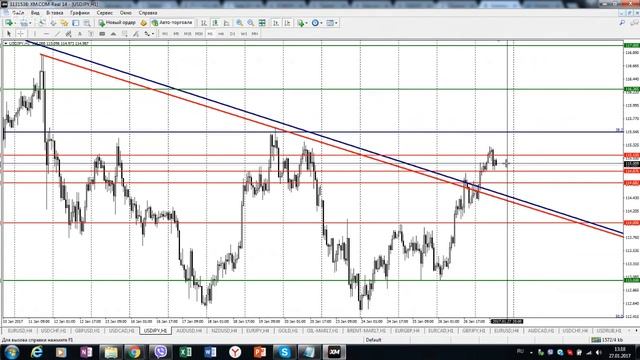The image size is (640, 360).
Task: Open the Strategy Tester icon
Action: tap(87, 23)
